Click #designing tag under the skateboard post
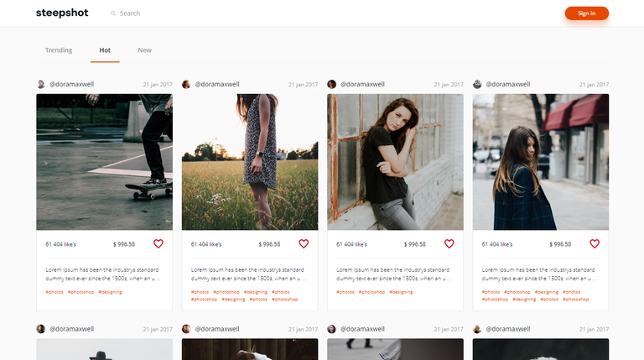The width and height of the screenshot is (644, 360). pos(111,292)
